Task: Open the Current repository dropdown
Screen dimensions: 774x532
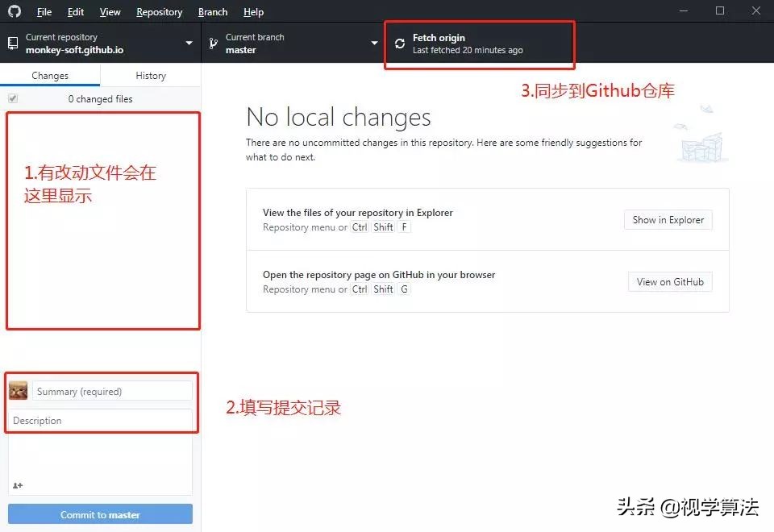Action: 189,43
